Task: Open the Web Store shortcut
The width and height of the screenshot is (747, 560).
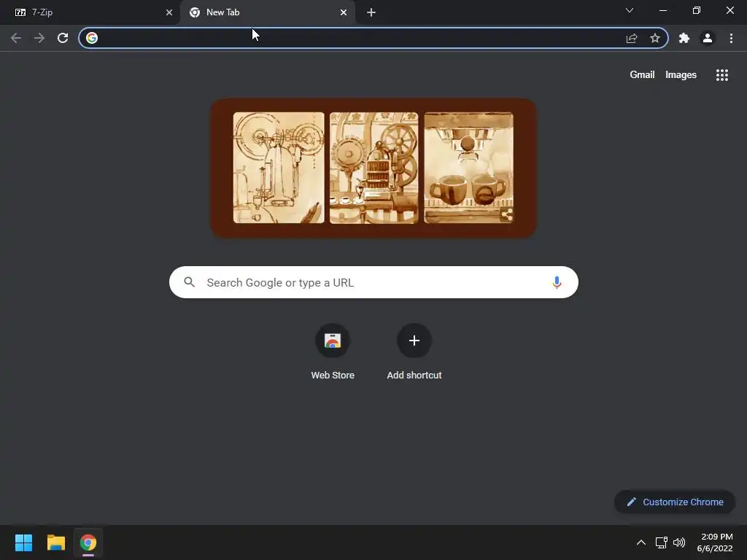Action: point(333,351)
